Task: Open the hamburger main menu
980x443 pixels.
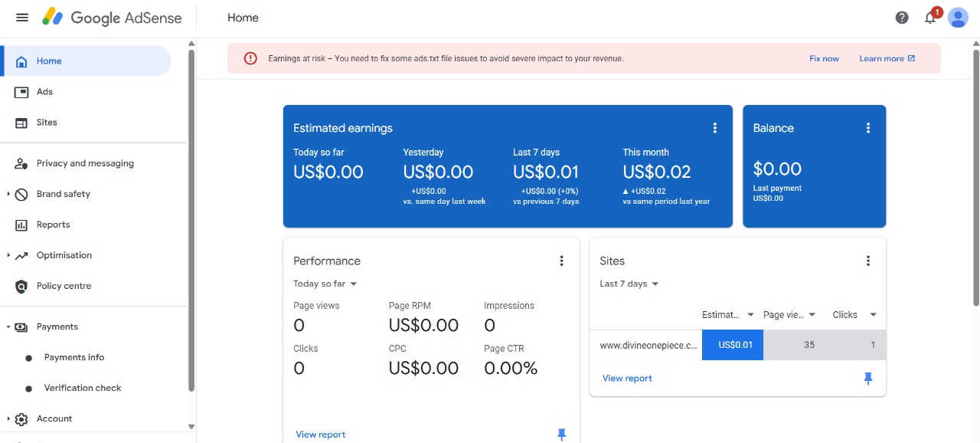Action: coord(22,18)
